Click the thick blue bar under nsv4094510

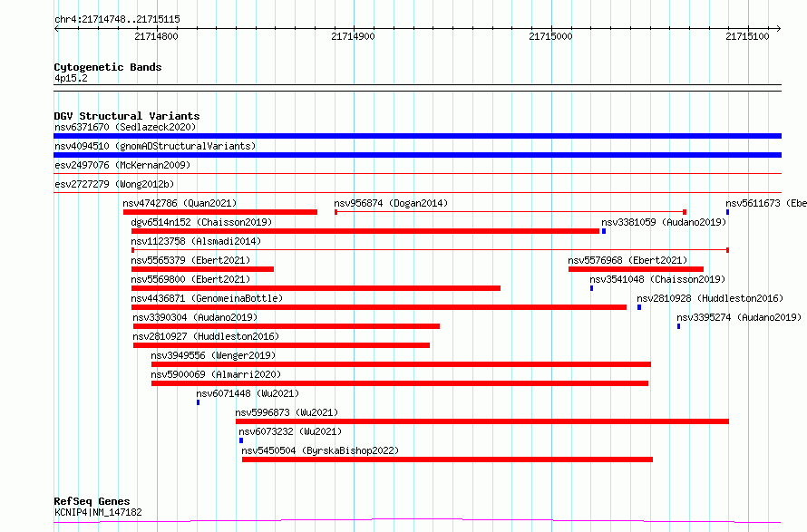pyautogui.click(x=417, y=155)
